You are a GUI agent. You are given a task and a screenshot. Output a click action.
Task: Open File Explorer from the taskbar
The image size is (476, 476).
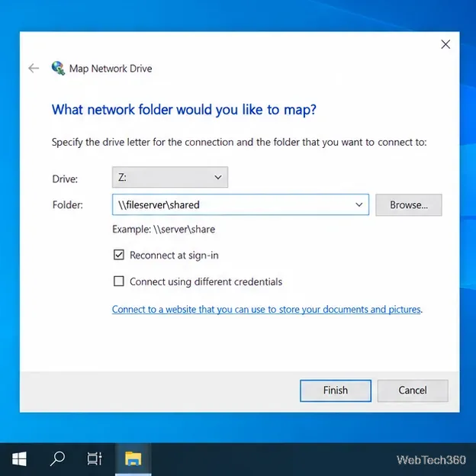[133, 458]
